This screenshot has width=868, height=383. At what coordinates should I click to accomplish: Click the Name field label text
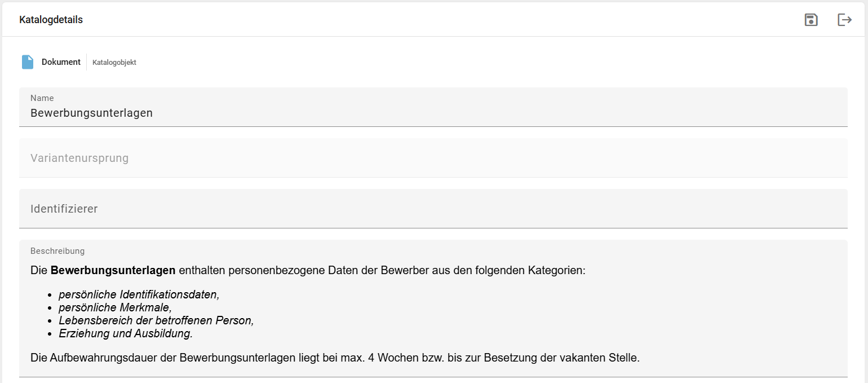point(42,98)
